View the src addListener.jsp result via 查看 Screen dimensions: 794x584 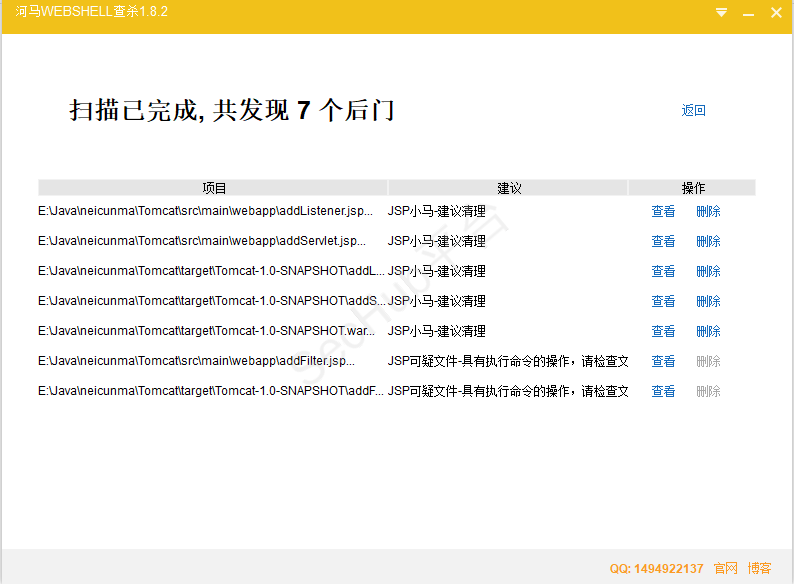coord(663,212)
